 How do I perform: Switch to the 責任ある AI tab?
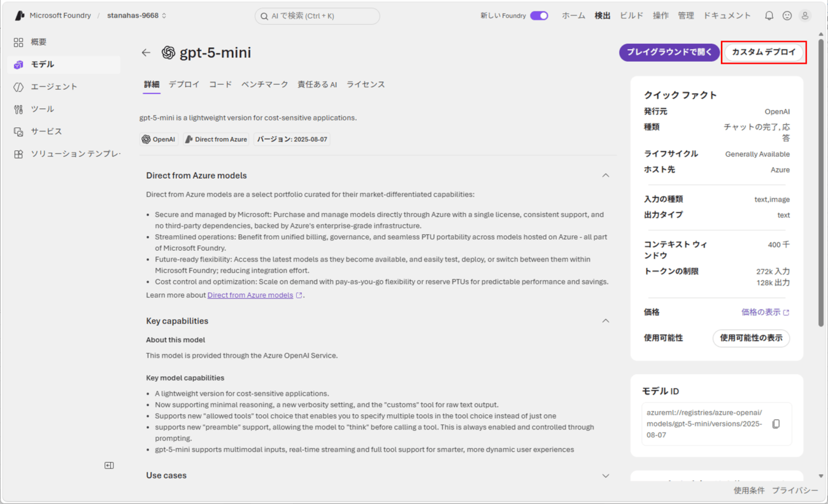tap(317, 84)
